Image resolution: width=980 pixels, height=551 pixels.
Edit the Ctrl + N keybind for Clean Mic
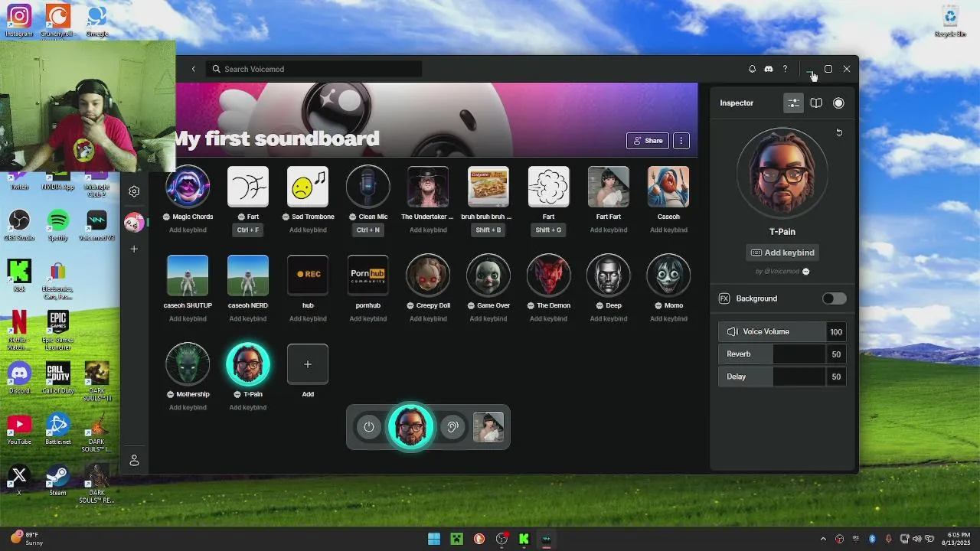[x=368, y=230]
